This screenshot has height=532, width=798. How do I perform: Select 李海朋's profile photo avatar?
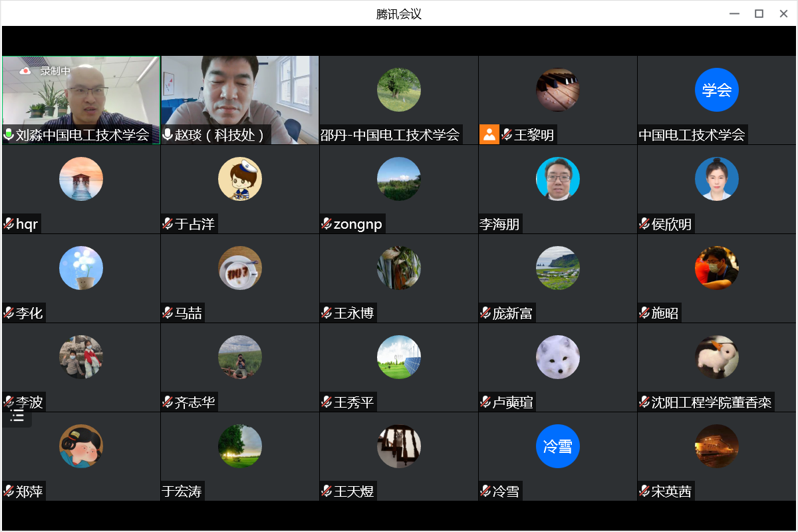point(557,179)
